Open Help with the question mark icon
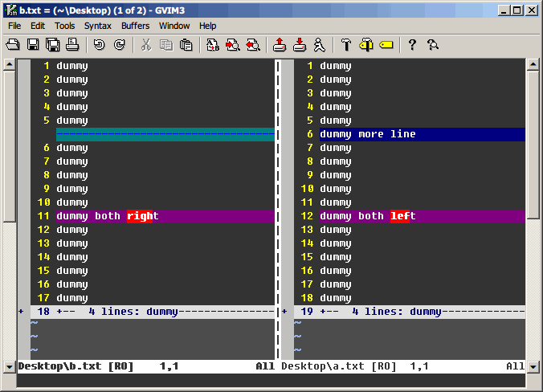The image size is (543, 392). (x=412, y=45)
